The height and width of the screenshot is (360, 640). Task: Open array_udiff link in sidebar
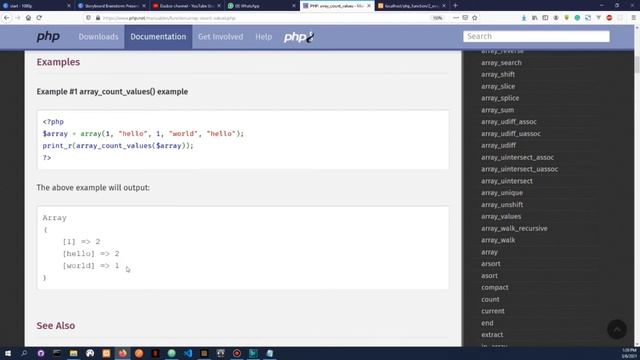pyautogui.click(x=498, y=145)
